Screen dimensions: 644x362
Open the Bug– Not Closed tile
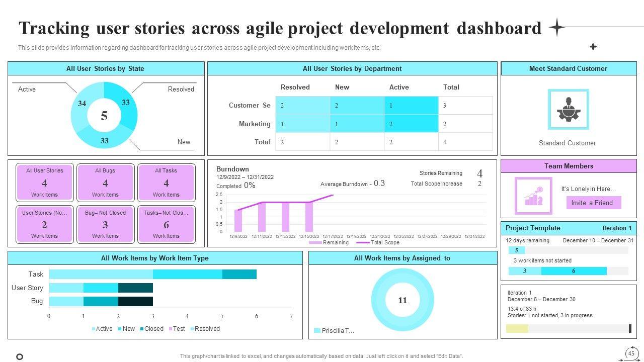coord(105,224)
